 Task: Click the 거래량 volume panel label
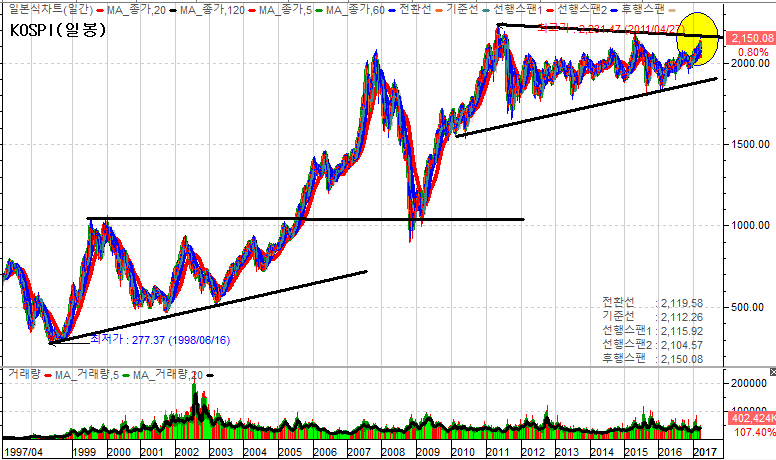[x=21, y=375]
